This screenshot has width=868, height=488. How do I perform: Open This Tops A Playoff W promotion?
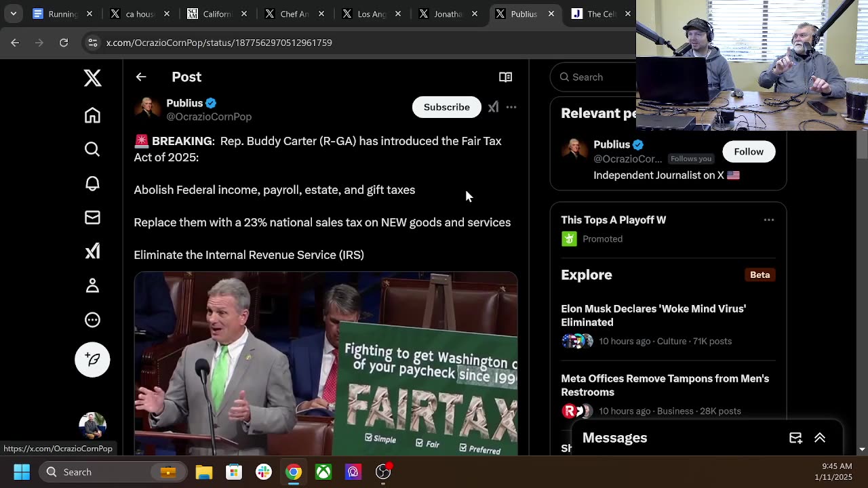[x=613, y=220]
